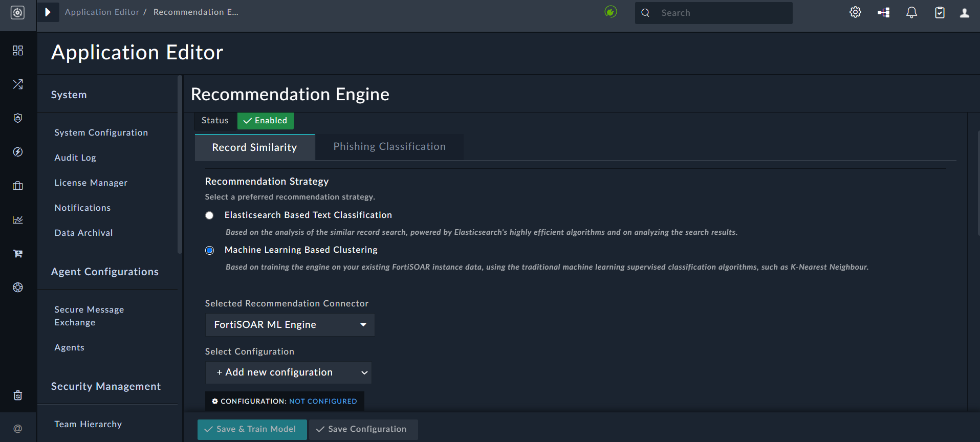Open Agents menu item
The image size is (980, 442).
[70, 347]
